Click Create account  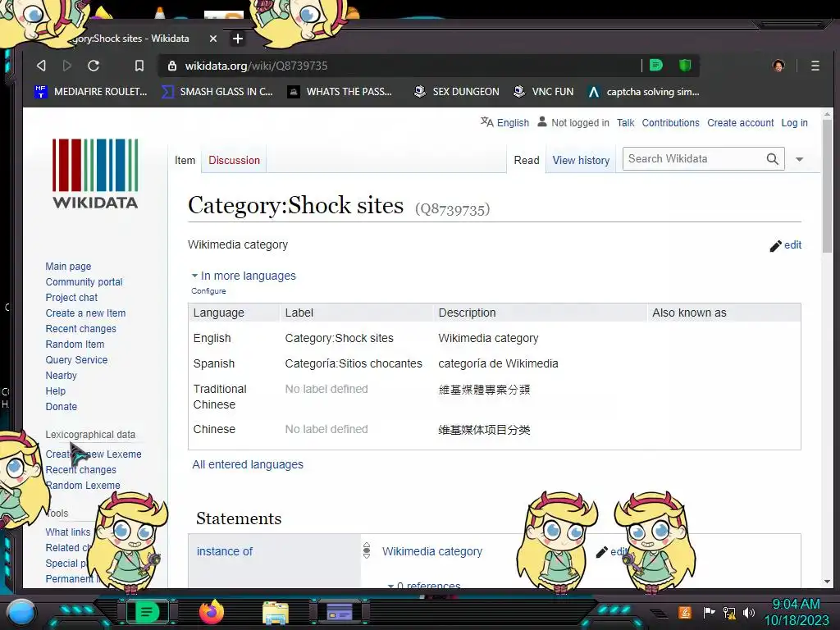pos(741,123)
